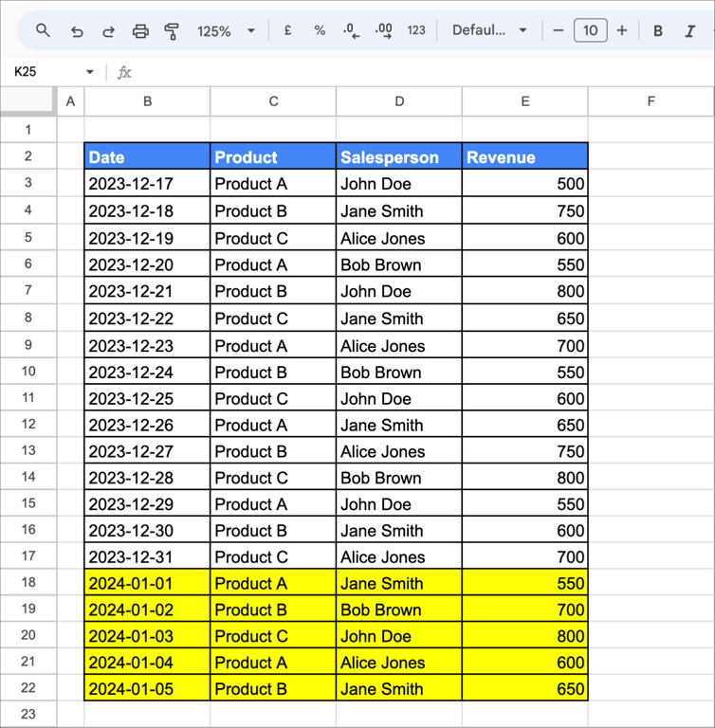Open more number formats (123)
The image size is (715, 728).
click(x=415, y=30)
